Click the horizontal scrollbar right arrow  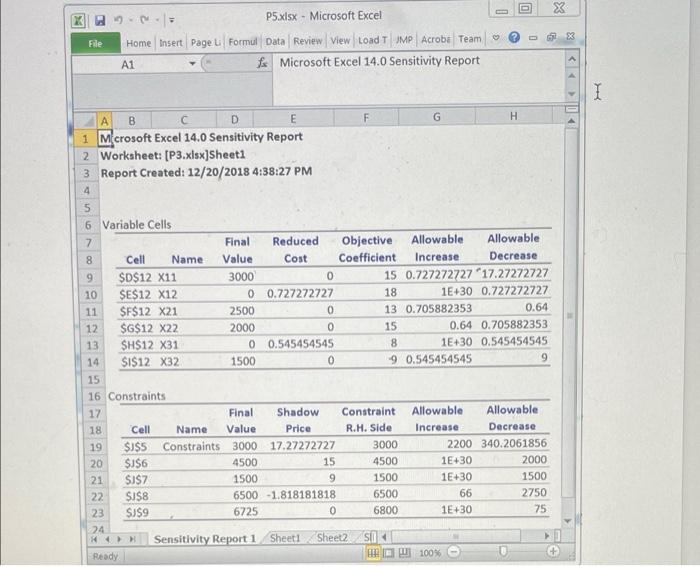coord(547,536)
